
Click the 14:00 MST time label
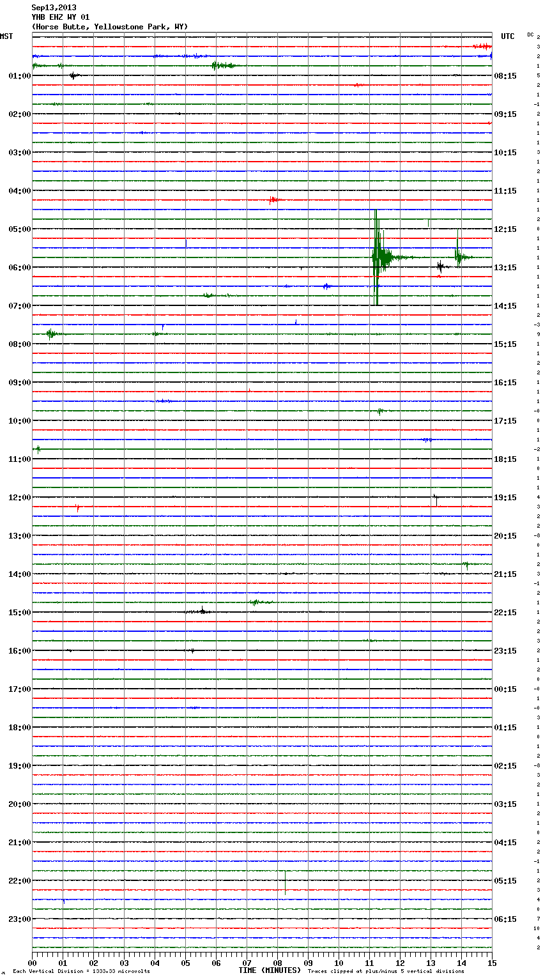tap(20, 574)
